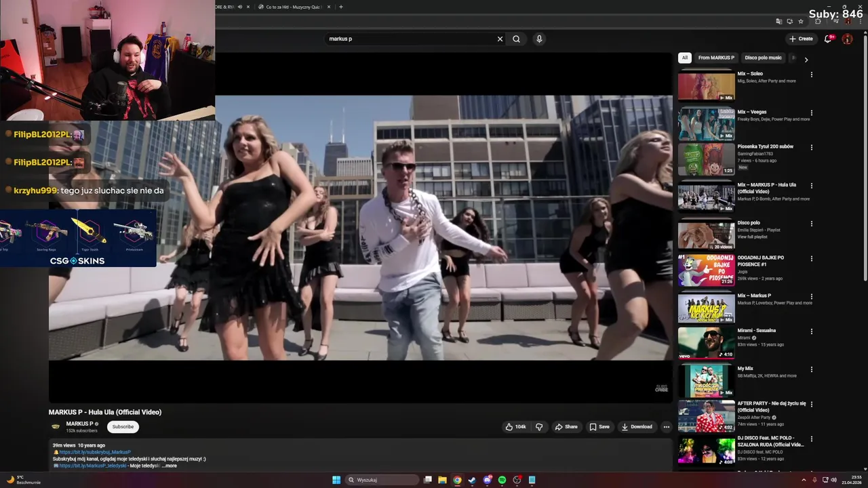
Task: Open options for 'Piosenka Tytul 200 subów'
Action: pos(811,147)
